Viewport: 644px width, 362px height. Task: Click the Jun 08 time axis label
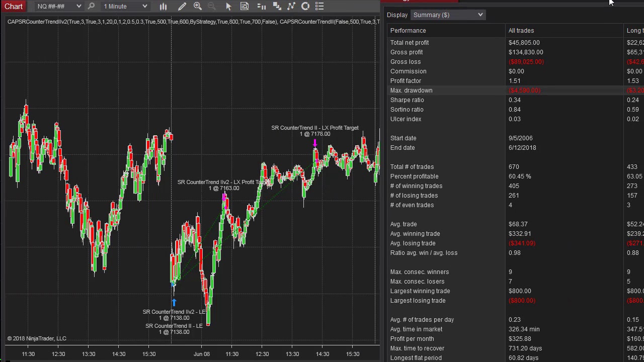coord(201,354)
